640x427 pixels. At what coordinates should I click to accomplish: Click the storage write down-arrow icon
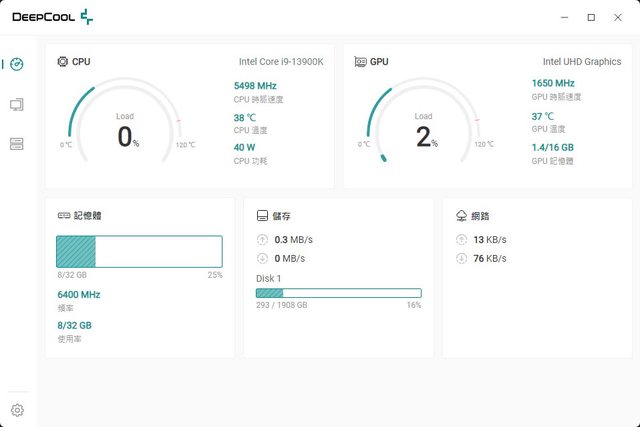[x=262, y=258]
